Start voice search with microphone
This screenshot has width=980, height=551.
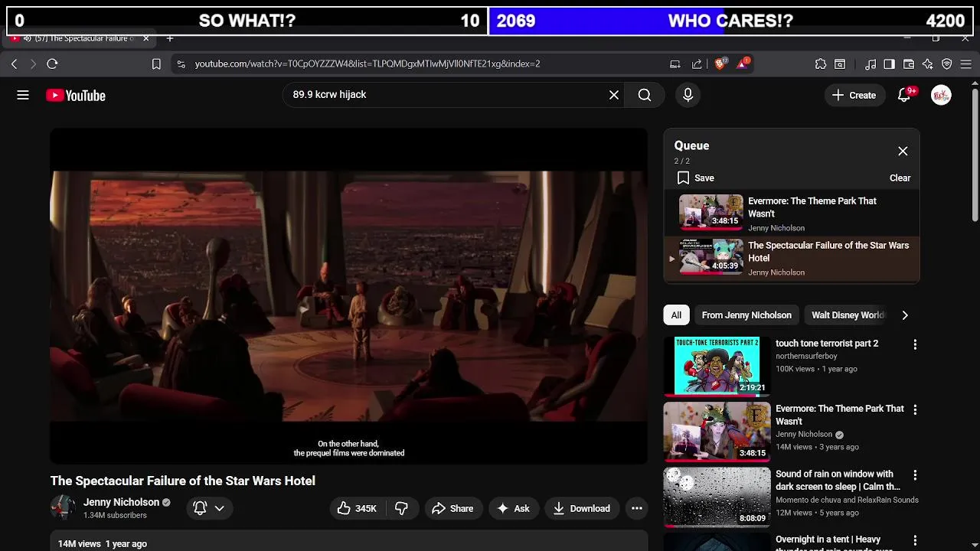click(x=688, y=95)
